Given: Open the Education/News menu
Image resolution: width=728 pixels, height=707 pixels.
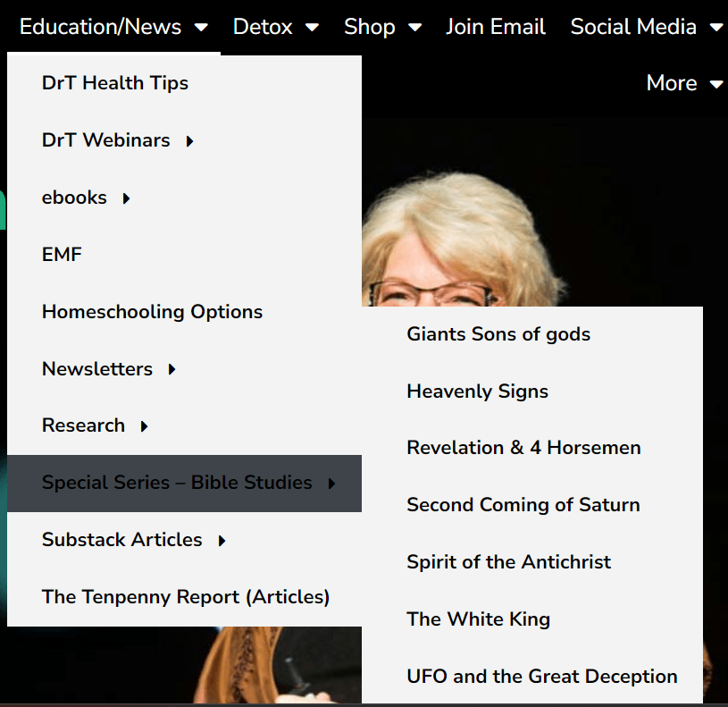Looking at the screenshot, I should [113, 27].
